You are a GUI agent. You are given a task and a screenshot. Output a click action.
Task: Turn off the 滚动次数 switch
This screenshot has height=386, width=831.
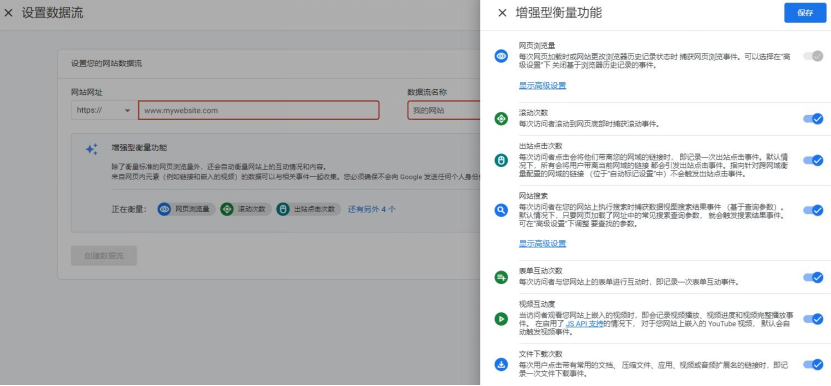point(813,119)
